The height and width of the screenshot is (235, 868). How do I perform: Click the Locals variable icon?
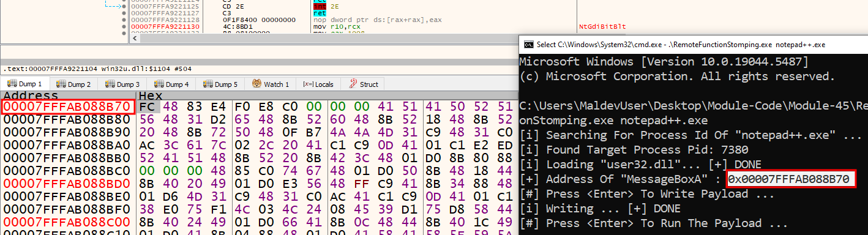[x=308, y=84]
